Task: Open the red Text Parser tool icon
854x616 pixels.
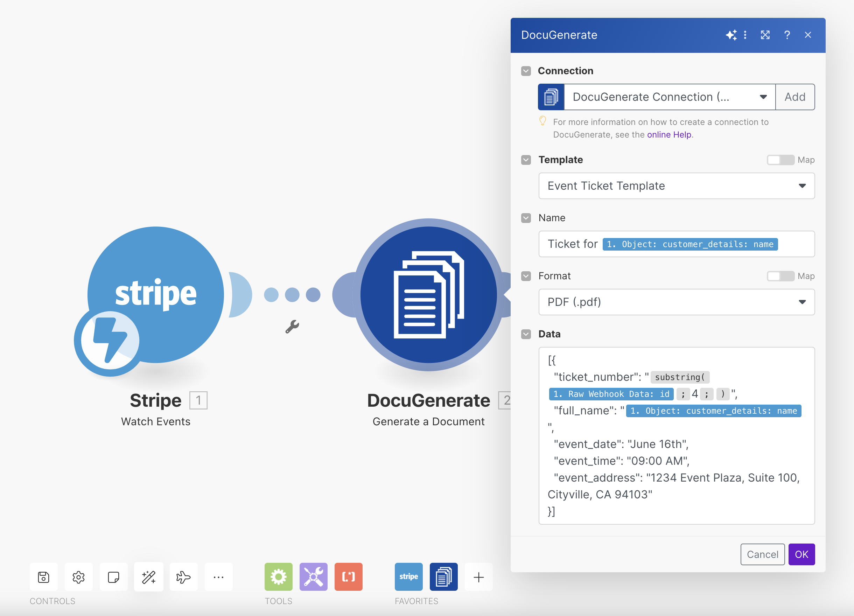Action: coord(349,577)
